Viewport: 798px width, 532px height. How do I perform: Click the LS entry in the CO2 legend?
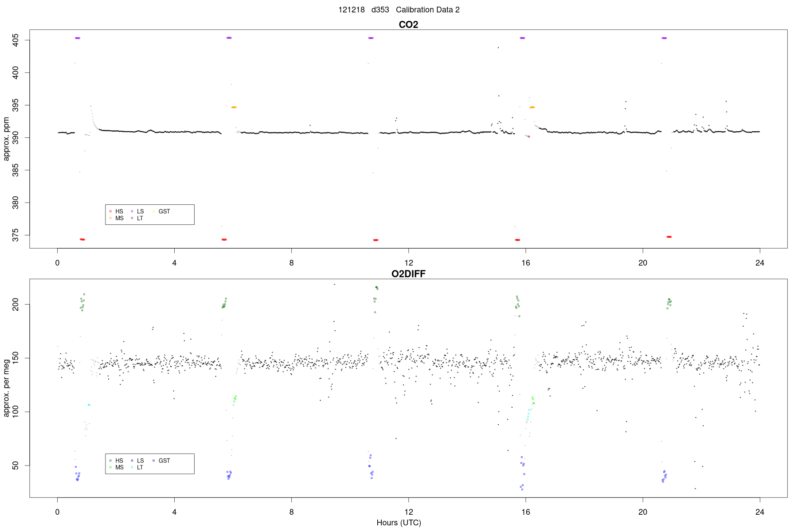137,211
